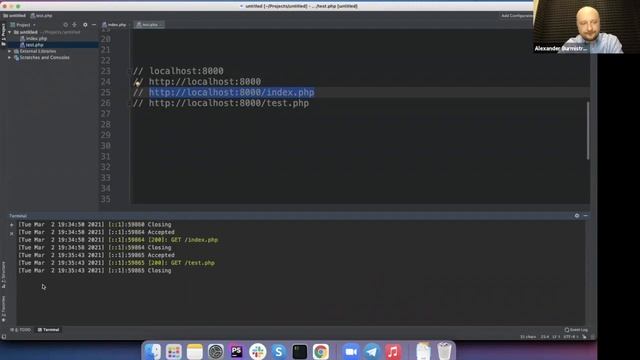Open the Project view dropdown
Screen dimensions: 640x360
[x=23, y=25]
